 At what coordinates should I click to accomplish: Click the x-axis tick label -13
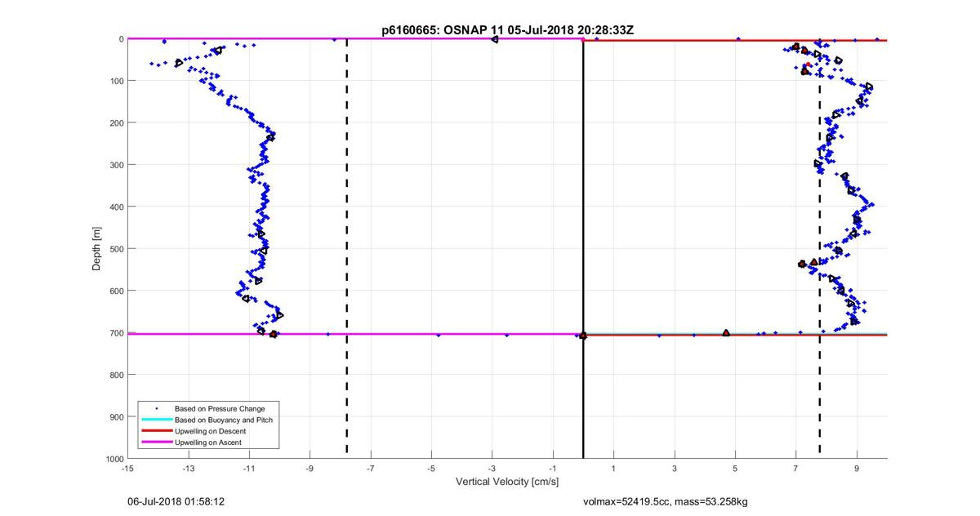click(188, 469)
